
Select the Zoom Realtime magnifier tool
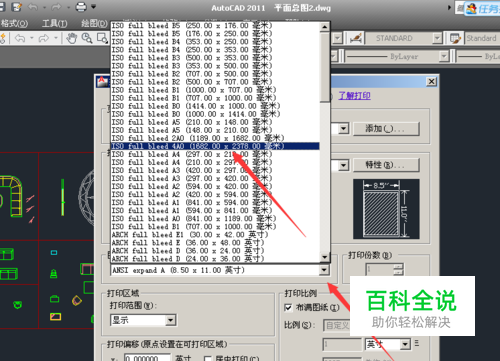click(87, 38)
